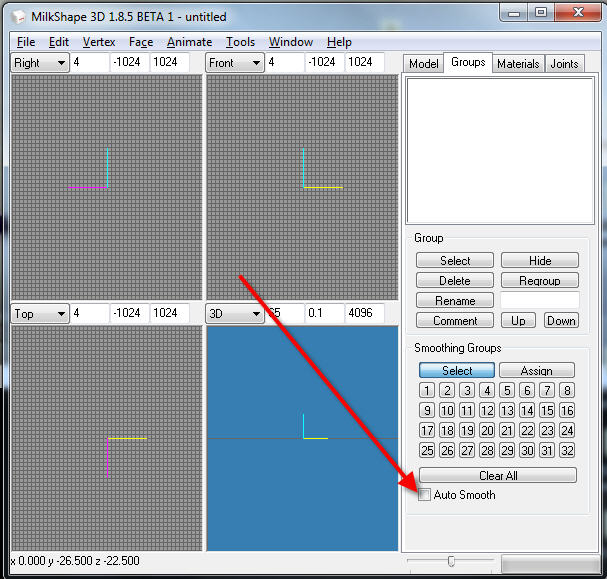Image resolution: width=607 pixels, height=579 pixels.
Task: Switch to the Joints tab
Action: tap(564, 63)
